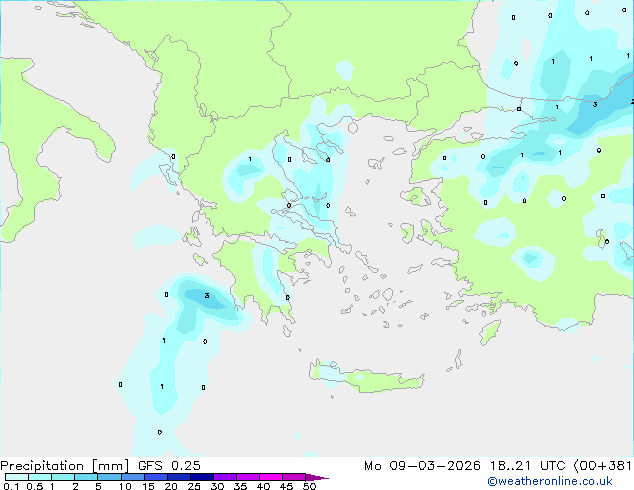Click the "0.1" legend scale label
This screenshot has width=634, height=490.
click(x=11, y=486)
